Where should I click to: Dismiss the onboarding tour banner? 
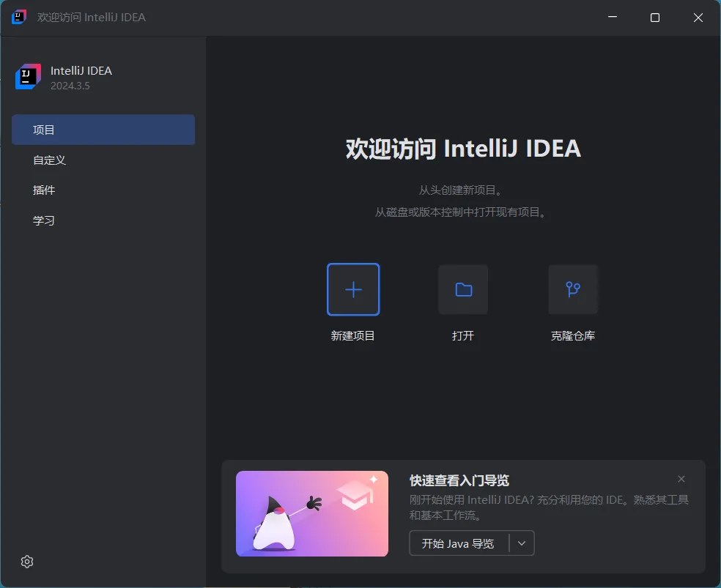pyautogui.click(x=681, y=479)
